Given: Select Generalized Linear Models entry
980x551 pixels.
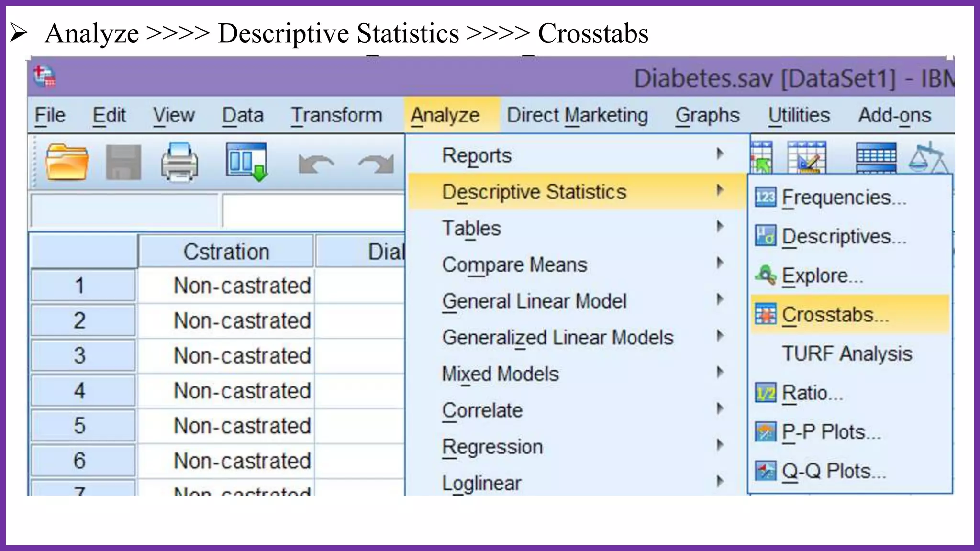Looking at the screenshot, I should pos(577,337).
